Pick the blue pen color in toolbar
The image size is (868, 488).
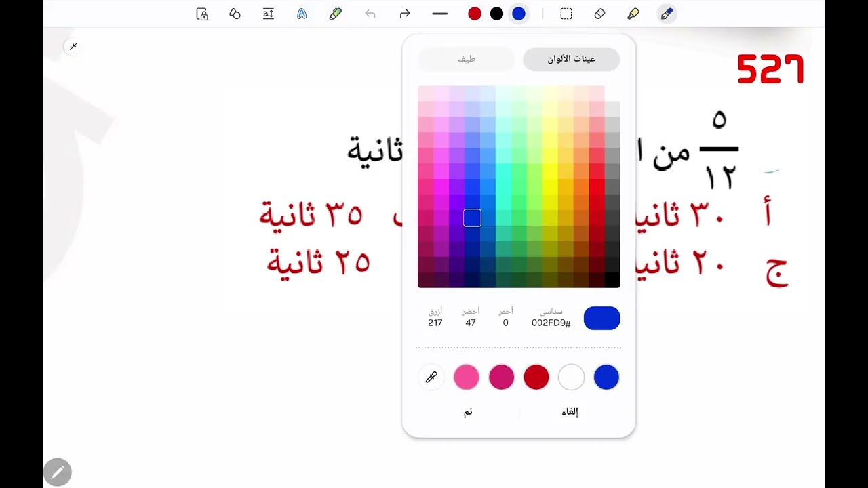519,14
